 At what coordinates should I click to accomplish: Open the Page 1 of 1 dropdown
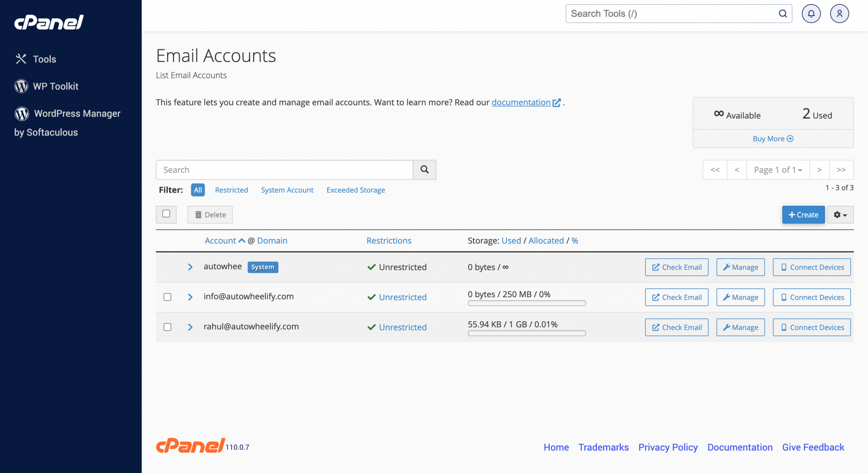778,169
